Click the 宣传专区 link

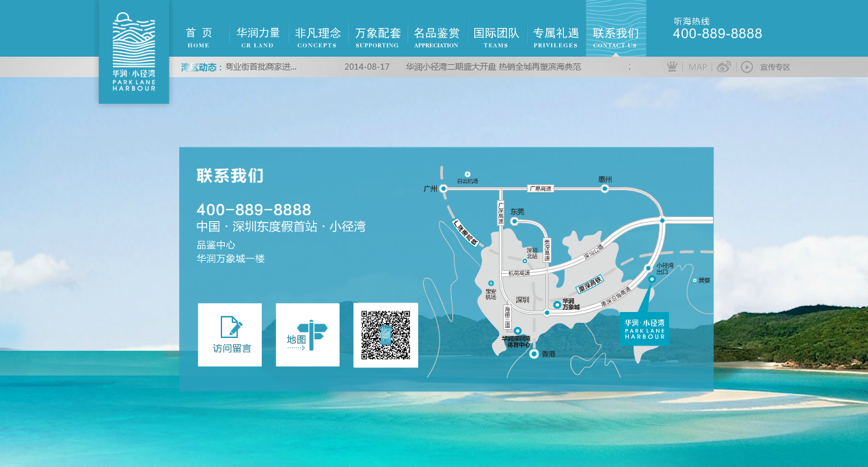(775, 67)
